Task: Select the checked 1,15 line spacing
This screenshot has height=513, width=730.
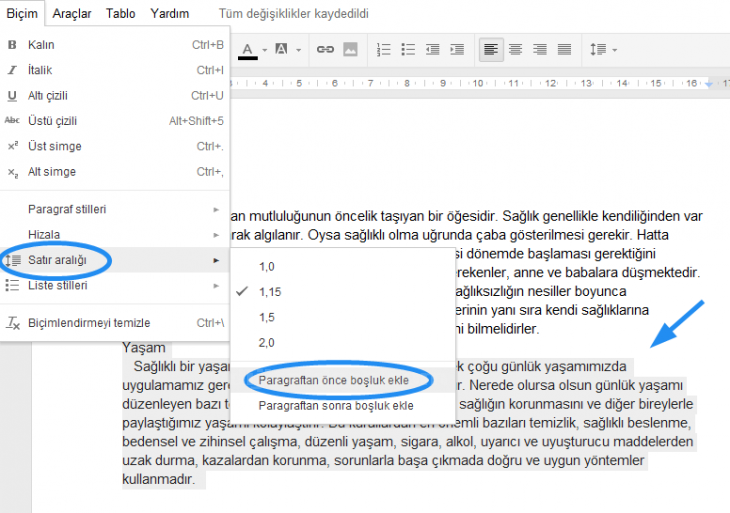Action: point(270,292)
